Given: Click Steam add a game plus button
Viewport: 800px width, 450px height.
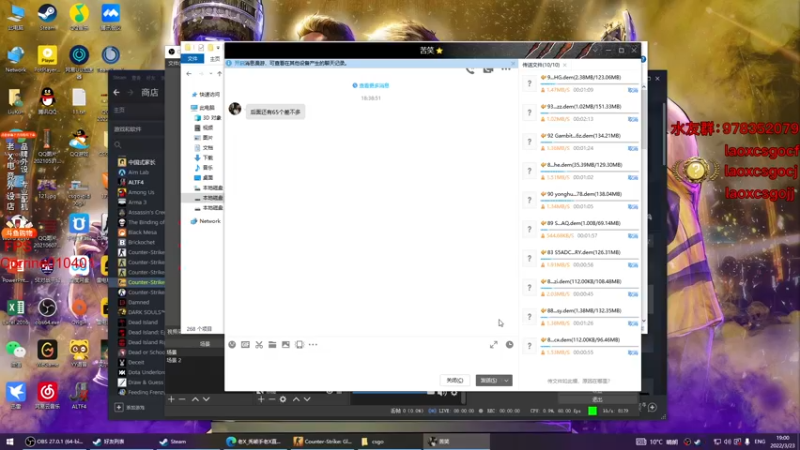Looking at the screenshot, I should pyautogui.click(x=119, y=407).
